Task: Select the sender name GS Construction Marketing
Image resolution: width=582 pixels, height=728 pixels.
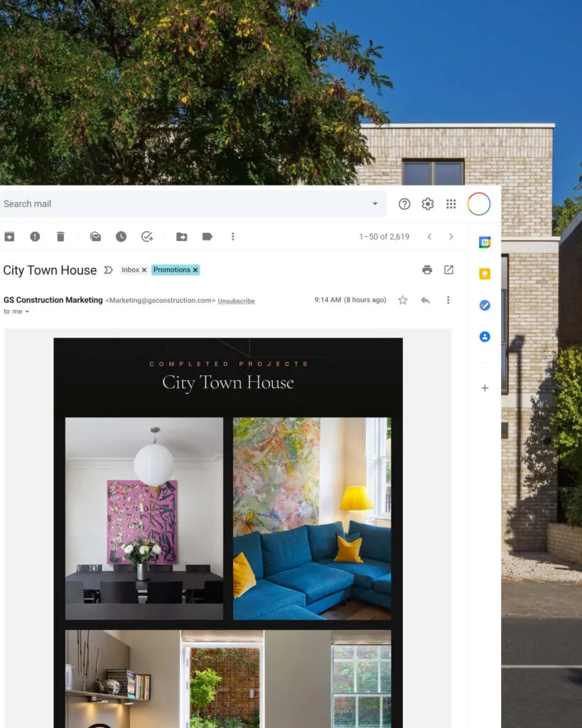Action: click(53, 301)
